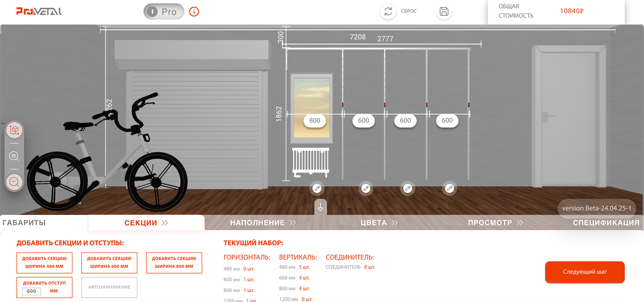Click the СОЕДИНИТЕЛЬ 8 шт. entry
This screenshot has width=644, height=302.
point(350,267)
